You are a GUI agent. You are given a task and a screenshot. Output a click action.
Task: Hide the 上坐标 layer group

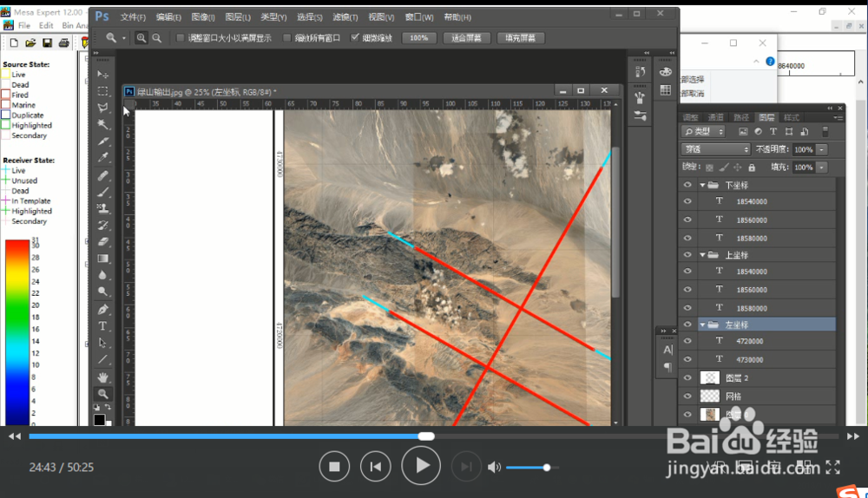(x=687, y=254)
